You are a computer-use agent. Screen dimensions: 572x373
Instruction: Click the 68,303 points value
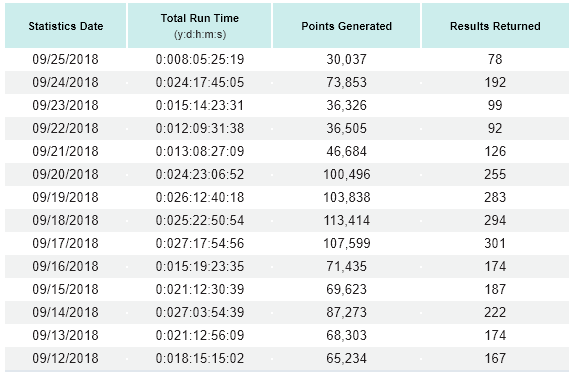pyautogui.click(x=347, y=335)
